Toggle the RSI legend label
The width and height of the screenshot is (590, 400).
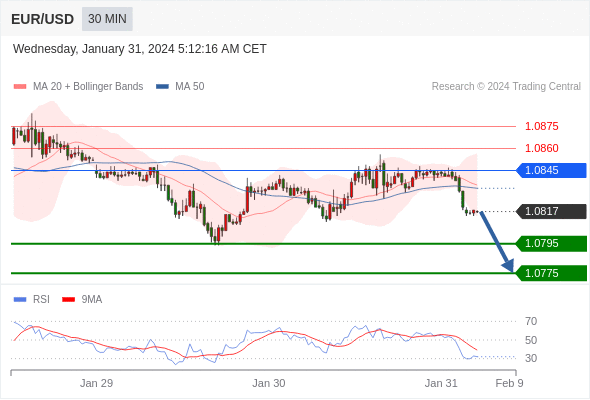41,300
